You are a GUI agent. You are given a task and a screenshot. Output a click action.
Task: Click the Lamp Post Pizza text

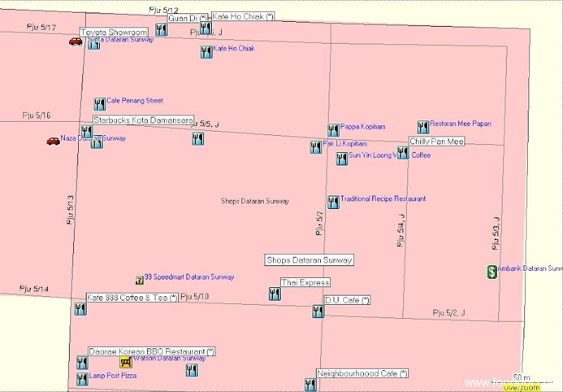[113, 376]
